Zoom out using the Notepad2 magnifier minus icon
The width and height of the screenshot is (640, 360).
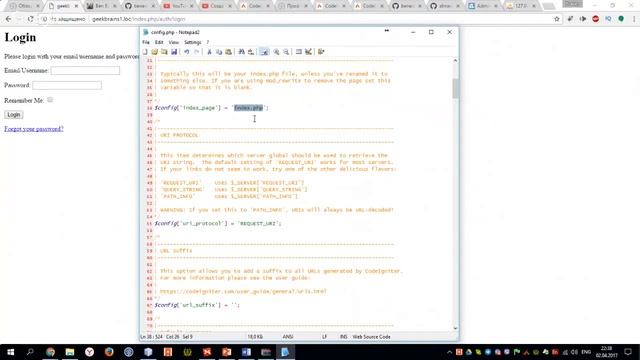tap(286, 52)
